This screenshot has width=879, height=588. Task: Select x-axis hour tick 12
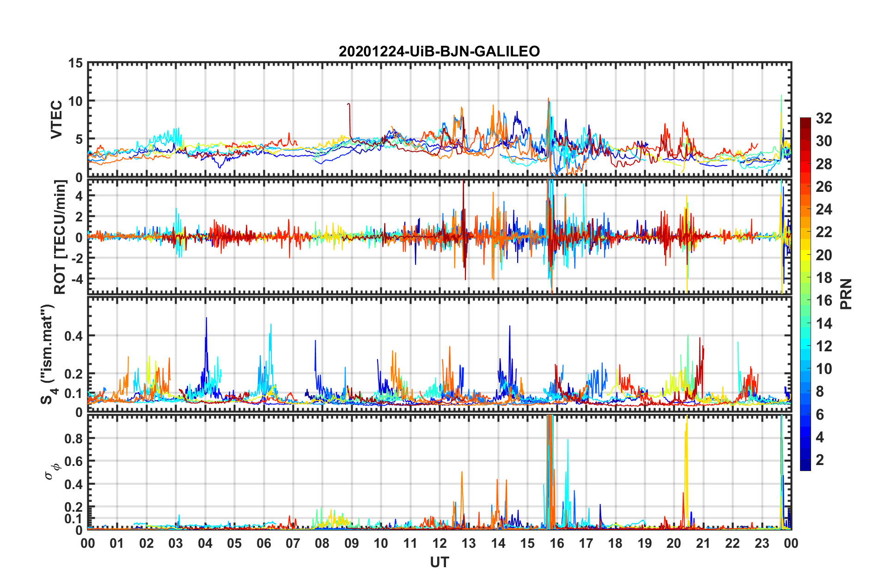[439, 543]
